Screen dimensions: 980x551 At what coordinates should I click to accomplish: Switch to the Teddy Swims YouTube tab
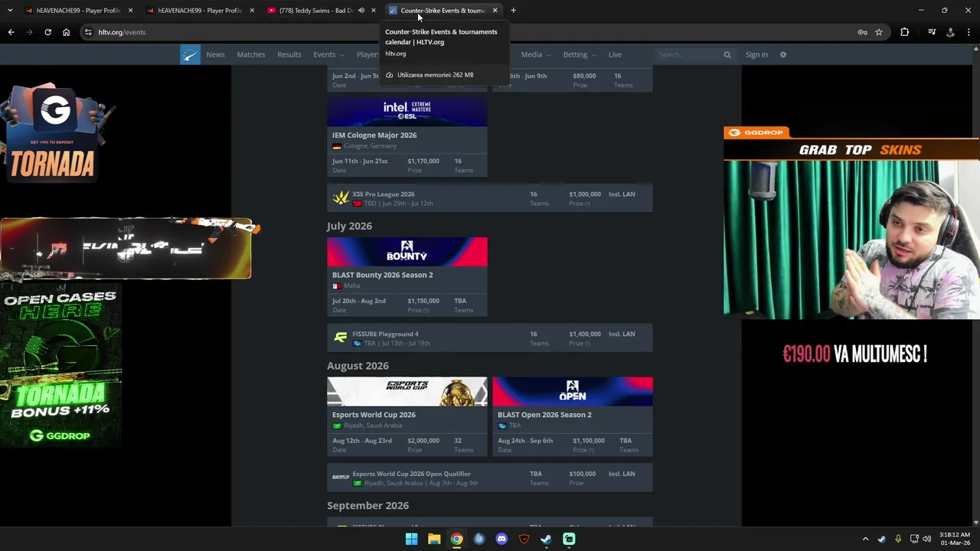coord(316,11)
